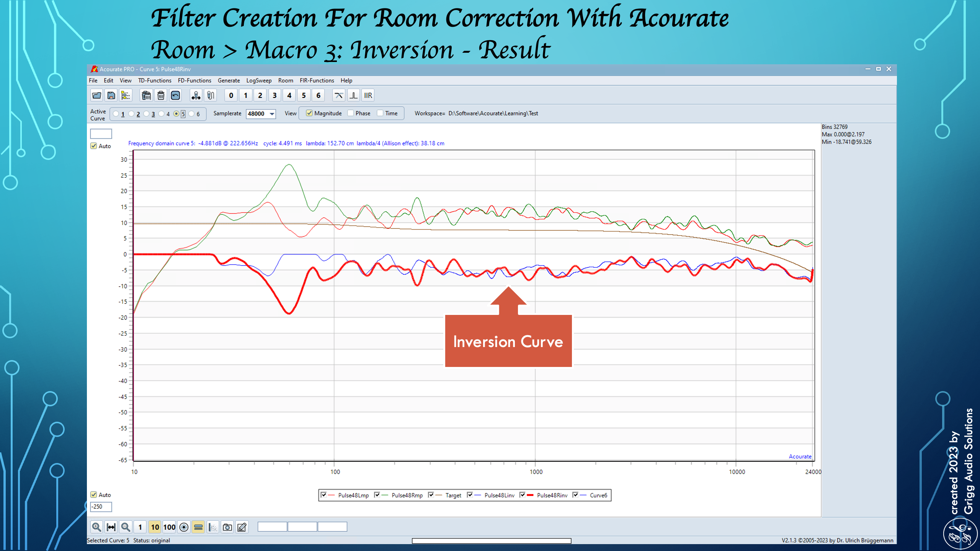Toggle the highlighted horizontal lines icon

[198, 527]
